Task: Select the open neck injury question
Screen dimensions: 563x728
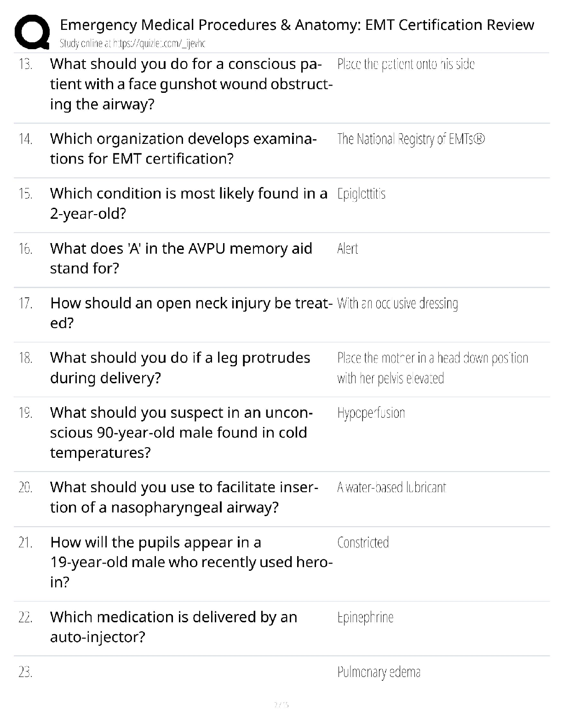Action: [x=191, y=313]
